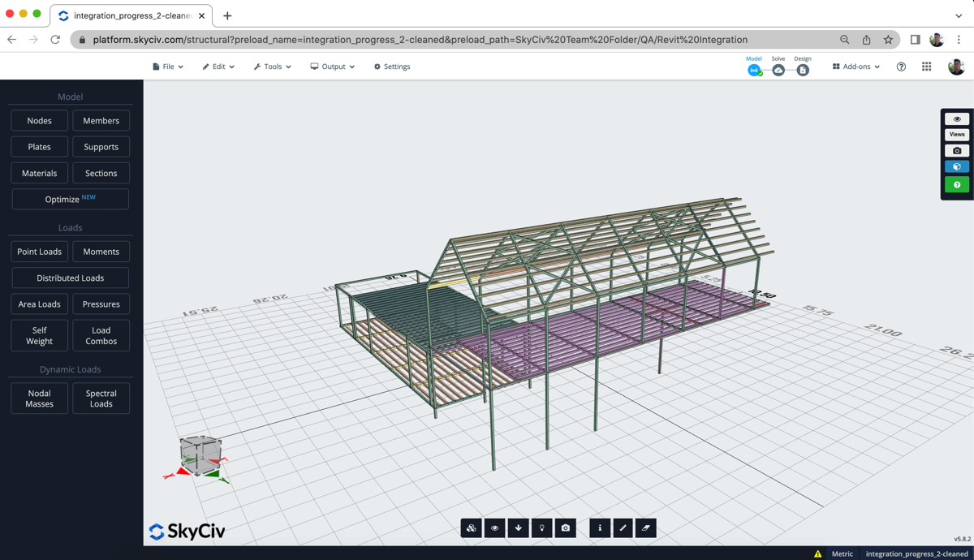Select the pen draw tool icon

[x=623, y=528]
